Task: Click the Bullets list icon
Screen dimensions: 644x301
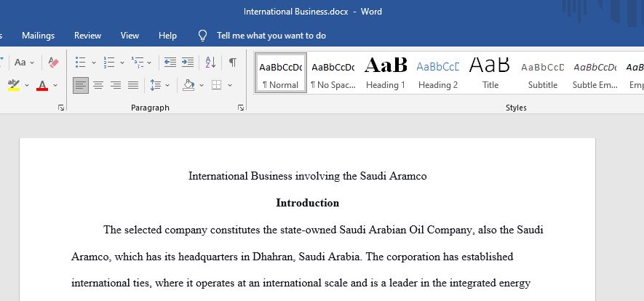Action: point(81,63)
